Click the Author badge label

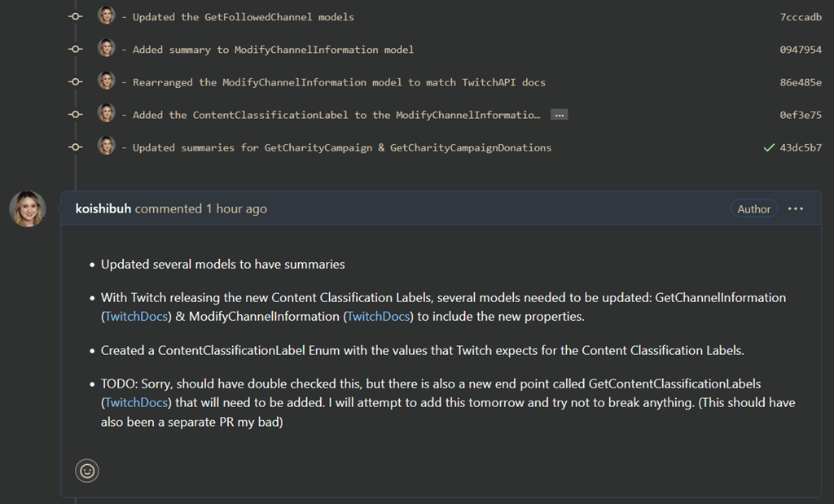click(x=753, y=209)
